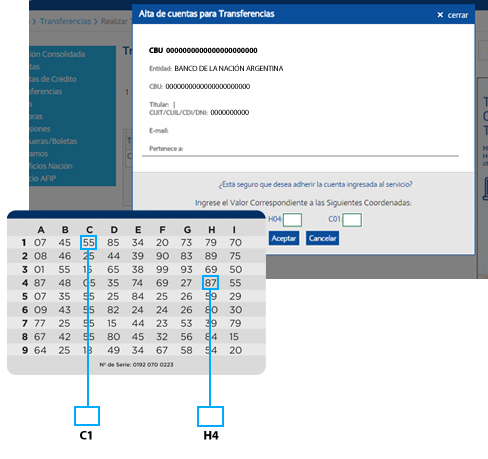
Task: Click the C01 coordinate input field
Action: click(x=352, y=220)
